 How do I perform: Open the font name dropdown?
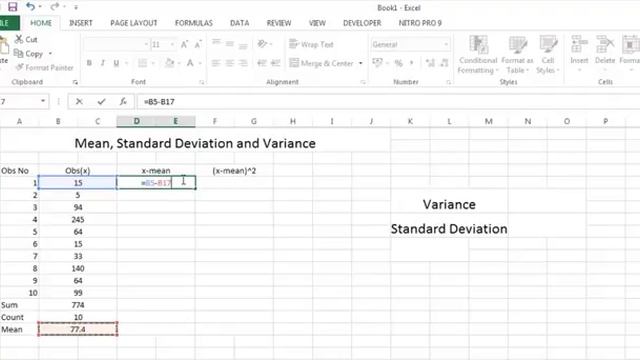click(146, 44)
